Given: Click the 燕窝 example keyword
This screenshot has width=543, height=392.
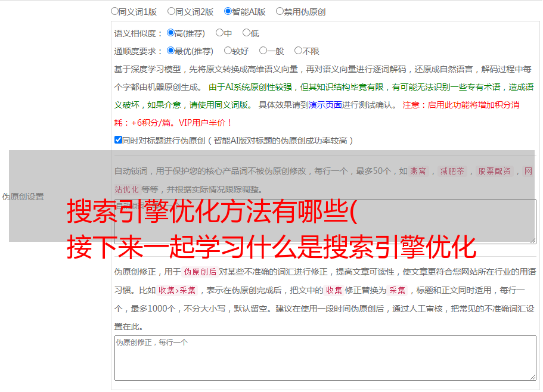Looking at the screenshot, I should (x=418, y=171).
